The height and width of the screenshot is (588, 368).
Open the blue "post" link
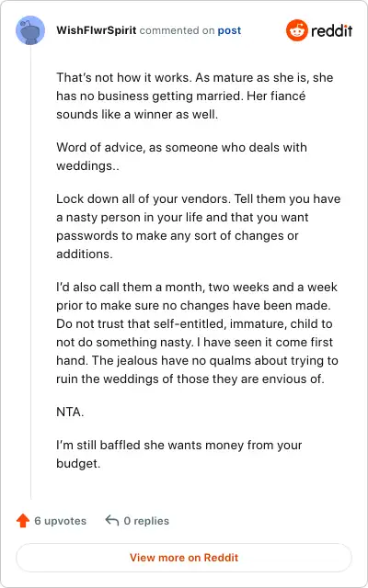click(x=229, y=30)
